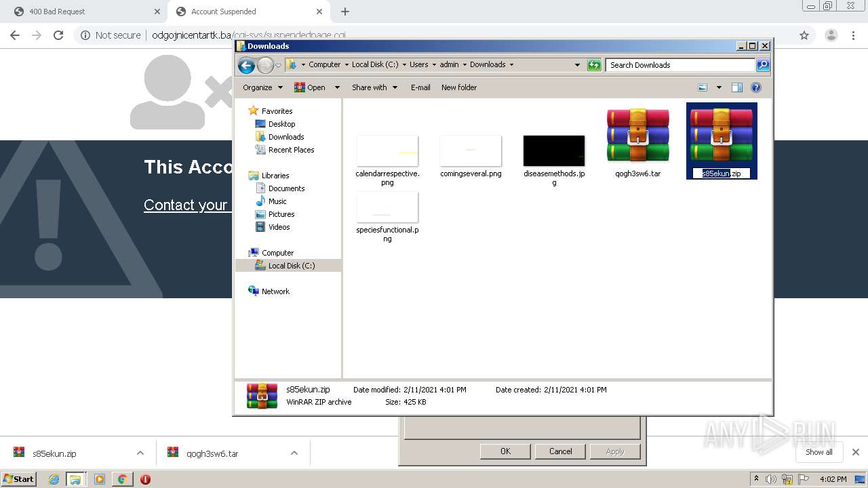868x488 pixels.
Task: Open the Music library
Action: pos(277,201)
